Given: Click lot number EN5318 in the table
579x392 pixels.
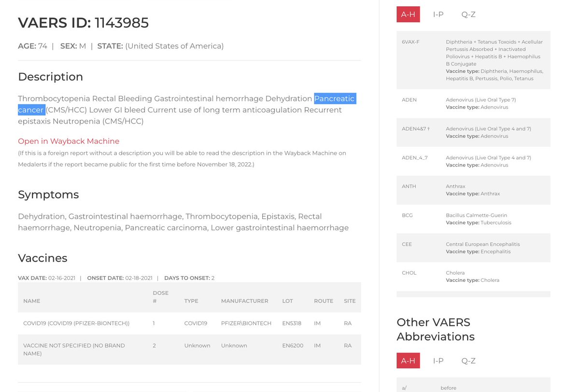Looking at the screenshot, I should pyautogui.click(x=292, y=323).
